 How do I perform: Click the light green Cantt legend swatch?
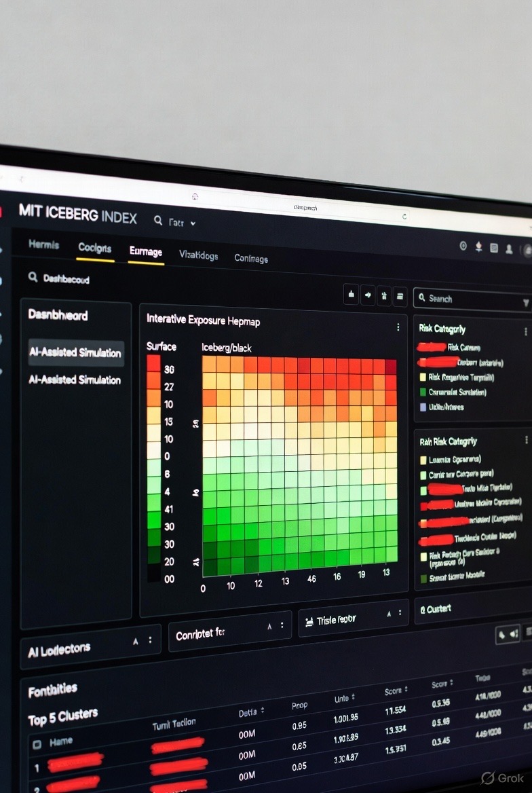(423, 475)
